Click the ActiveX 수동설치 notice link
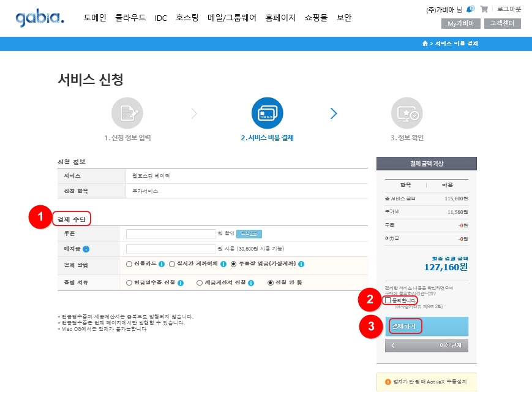This screenshot has width=532, height=394. [427, 382]
